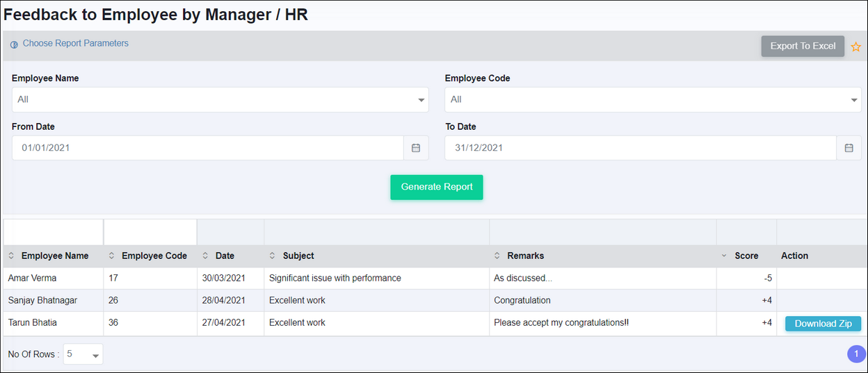Sort by the Subject column arrows
The width and height of the screenshot is (868, 373).
273,256
